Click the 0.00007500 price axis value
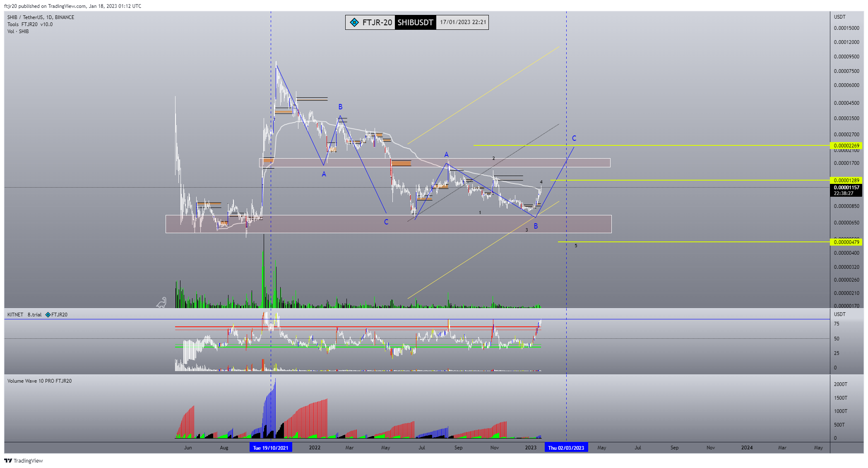Image resolution: width=868 pixels, height=468 pixels. 846,71
